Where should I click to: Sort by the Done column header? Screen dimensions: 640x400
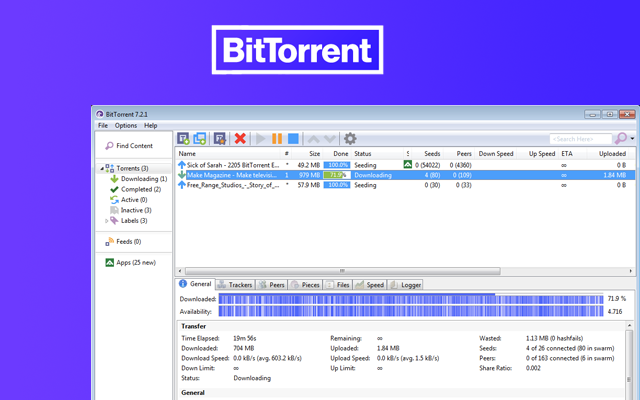(340, 154)
